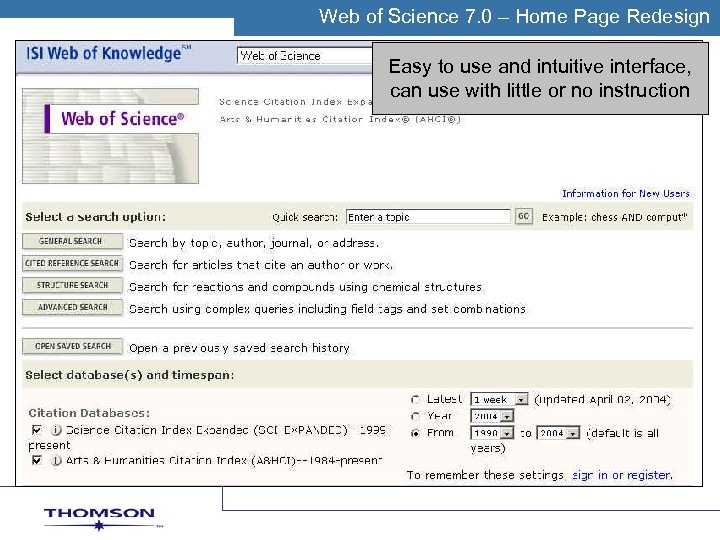This screenshot has width=720, height=540.
Task: Open Cited Reference Search
Action: [x=72, y=264]
